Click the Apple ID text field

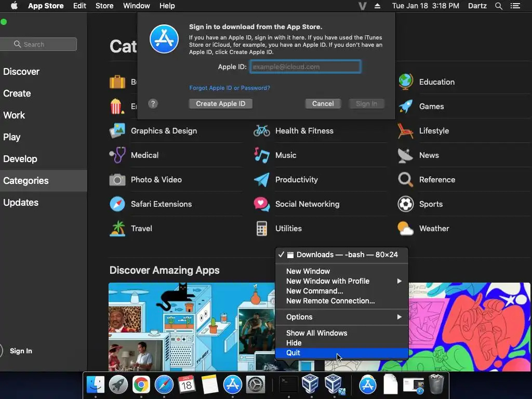click(305, 66)
